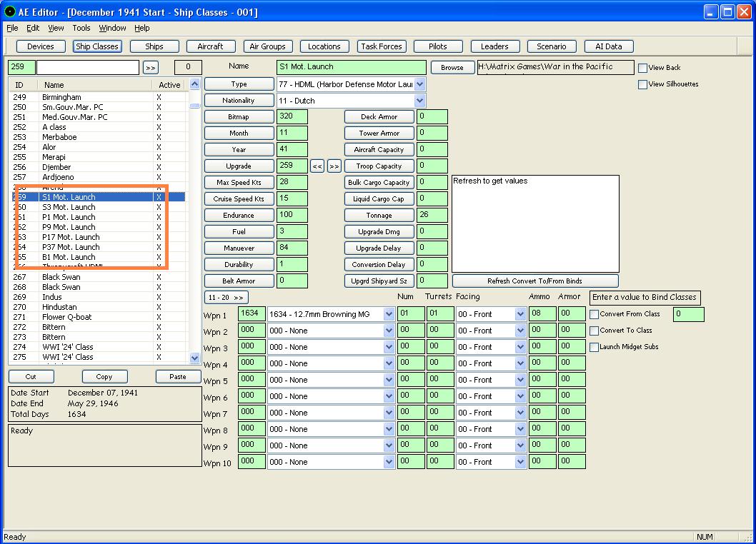Image resolution: width=756 pixels, height=544 pixels.
Task: Enable the View Silhouettes checkbox
Action: point(642,84)
